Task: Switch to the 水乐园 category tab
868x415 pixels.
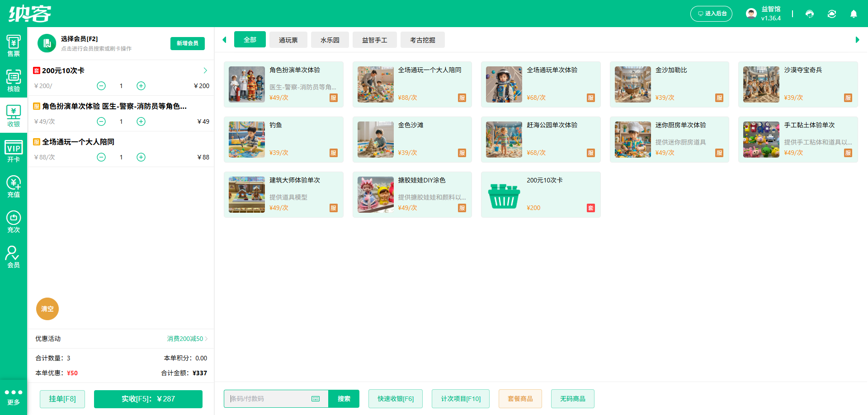Action: tap(330, 40)
